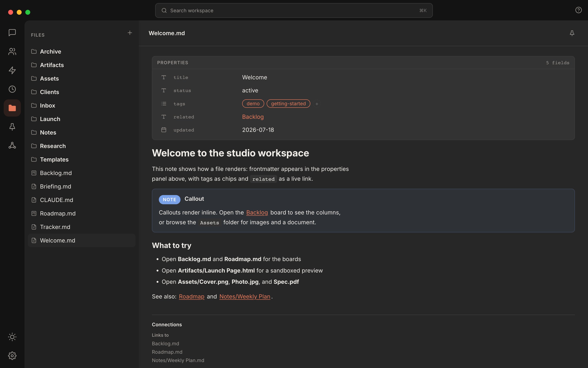This screenshot has width=588, height=368.
Task: Click the Connections section heading
Action: [167, 324]
